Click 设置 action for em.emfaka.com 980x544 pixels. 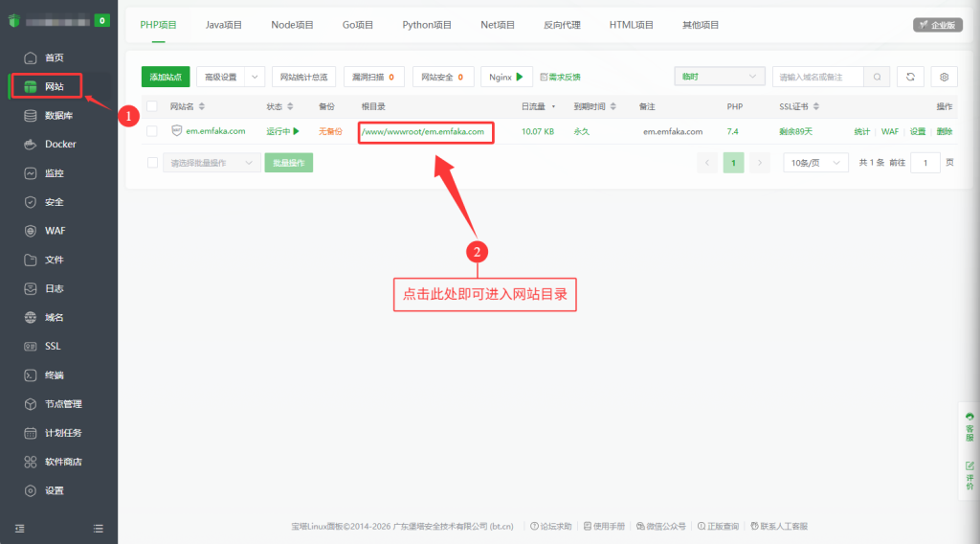tap(918, 131)
